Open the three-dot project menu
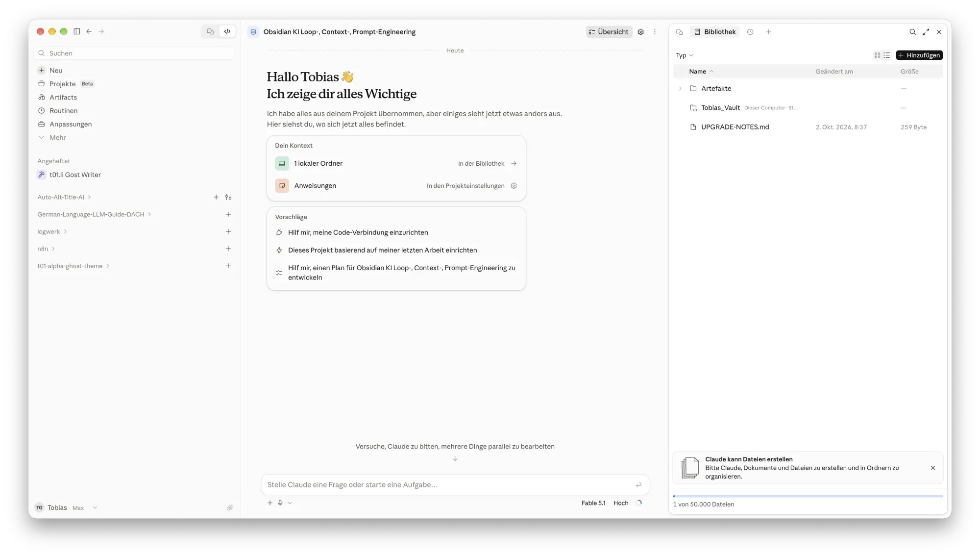The image size is (980, 556). tap(655, 32)
